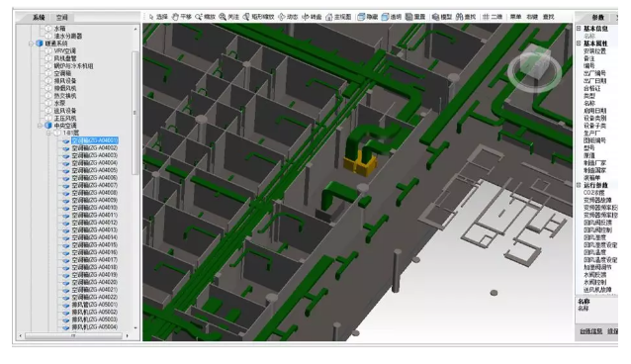Click device icon beside 空调箱(ZG-A04002)
631x364 pixels.
click(66, 148)
